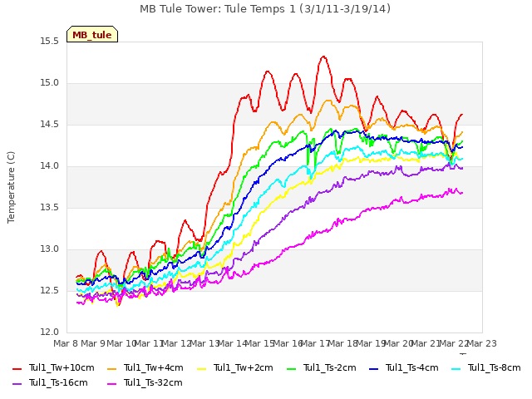Select the Tul1_Ts-2cm legend label
The width and height of the screenshot is (532, 399).
(x=329, y=367)
